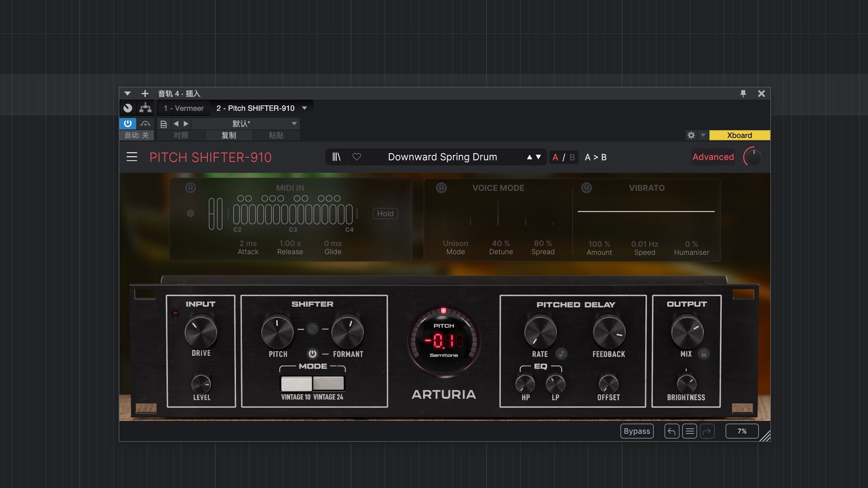The height and width of the screenshot is (488, 868).
Task: Expand dropdown arrow beside settings gear
Action: pos(703,135)
